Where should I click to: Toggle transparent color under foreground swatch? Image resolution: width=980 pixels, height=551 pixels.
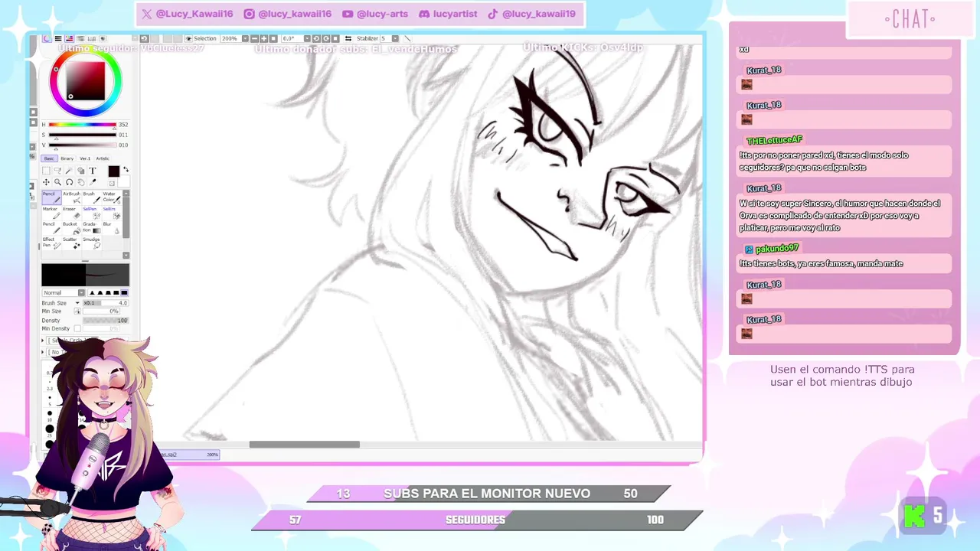coord(112,184)
